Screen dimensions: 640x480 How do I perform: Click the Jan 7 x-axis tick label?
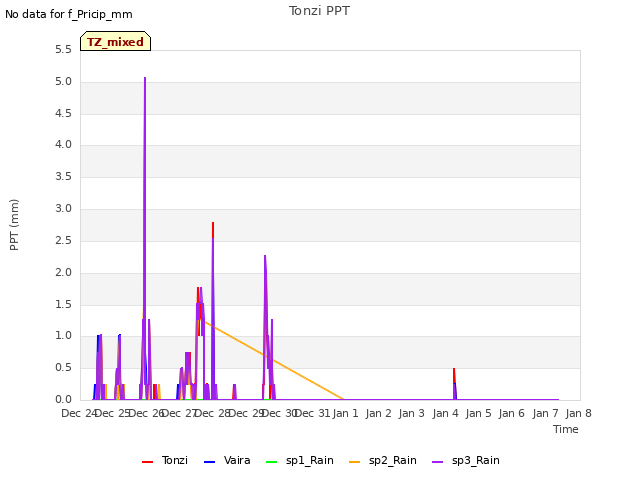pos(545,413)
